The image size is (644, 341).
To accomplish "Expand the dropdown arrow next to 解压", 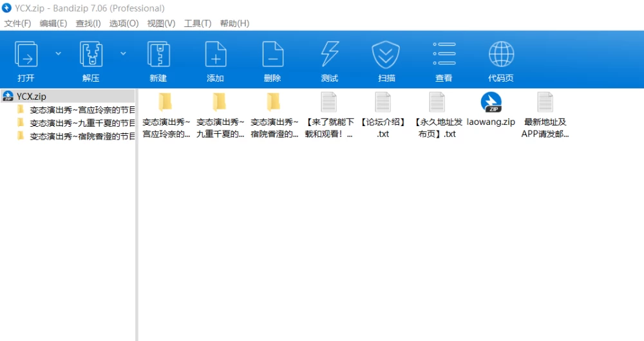I will coord(123,53).
